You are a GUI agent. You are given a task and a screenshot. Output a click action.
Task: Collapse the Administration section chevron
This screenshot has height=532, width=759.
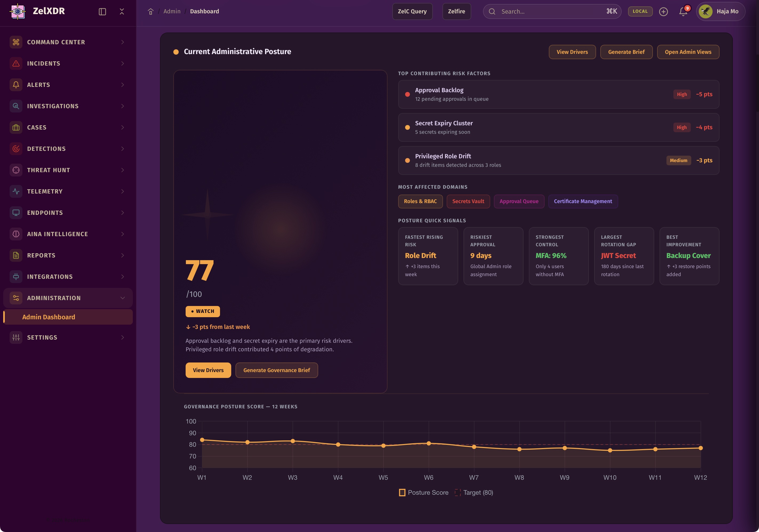point(123,298)
